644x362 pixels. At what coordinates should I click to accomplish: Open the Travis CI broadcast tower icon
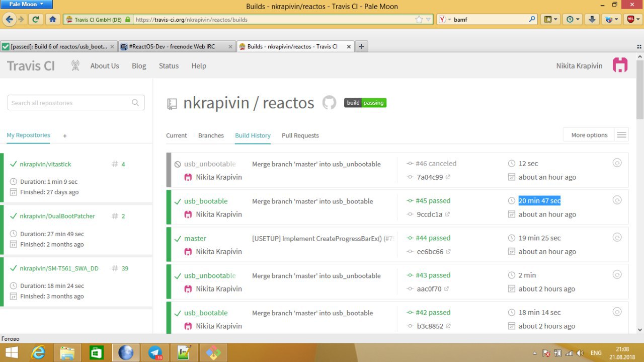pos(75,65)
